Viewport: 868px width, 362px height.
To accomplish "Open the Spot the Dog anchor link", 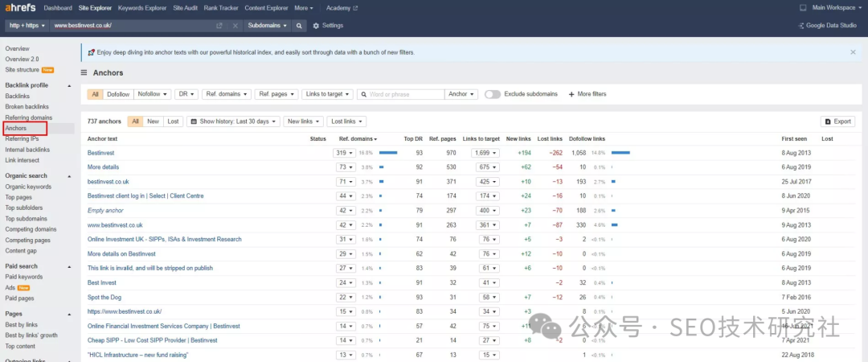I will 105,297.
